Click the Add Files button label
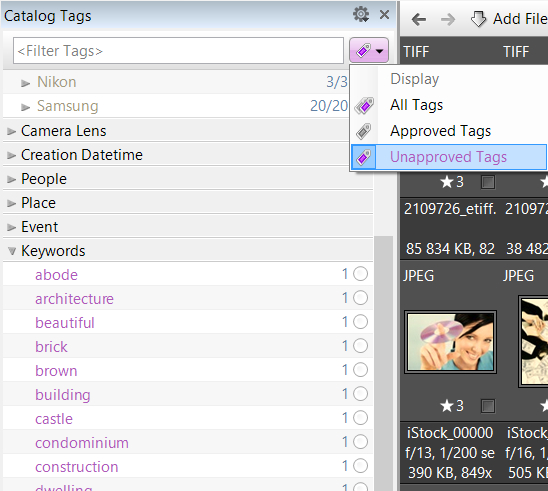This screenshot has width=548, height=491. (x=520, y=19)
